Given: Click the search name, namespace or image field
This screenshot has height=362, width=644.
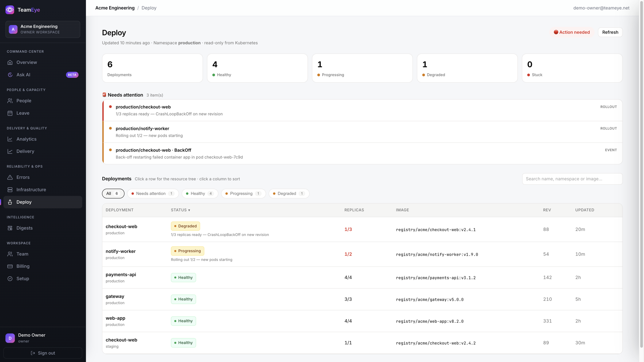Looking at the screenshot, I should click(572, 179).
